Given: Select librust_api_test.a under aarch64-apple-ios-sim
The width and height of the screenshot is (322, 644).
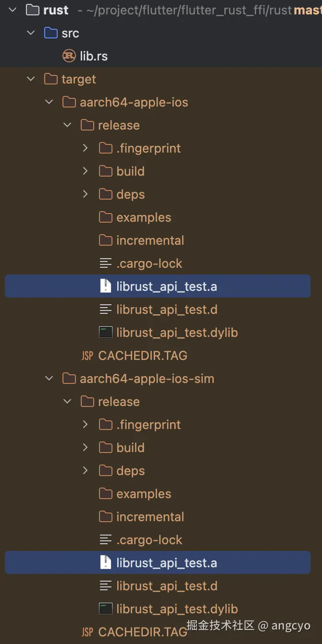Looking at the screenshot, I should [x=166, y=563].
